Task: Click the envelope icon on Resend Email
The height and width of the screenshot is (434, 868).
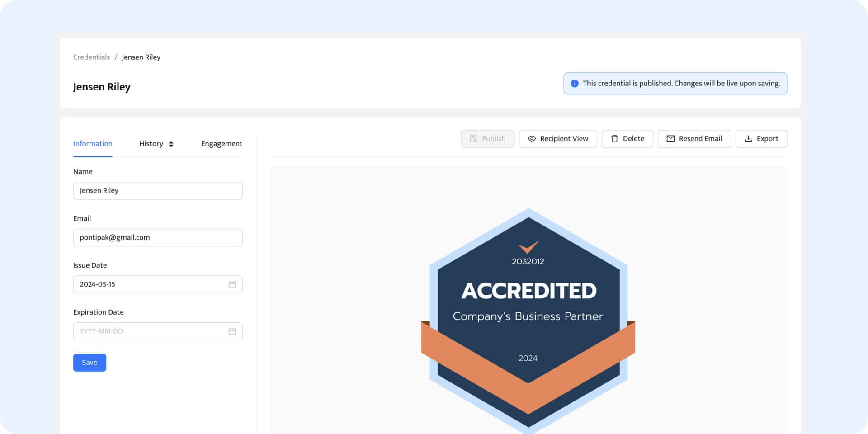Action: 670,139
